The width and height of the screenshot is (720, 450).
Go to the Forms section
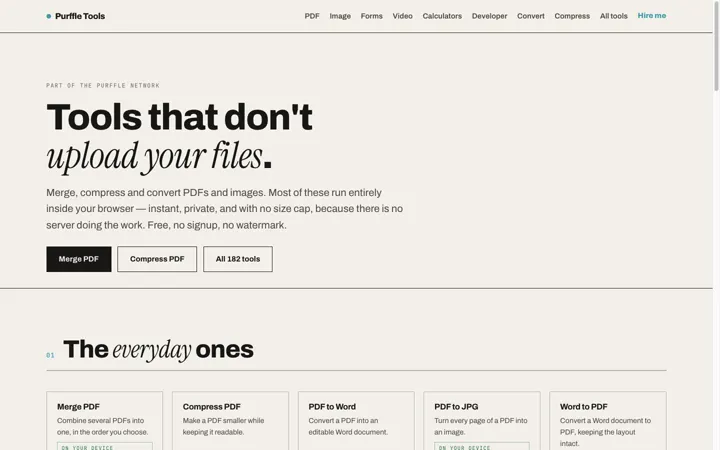pos(371,16)
